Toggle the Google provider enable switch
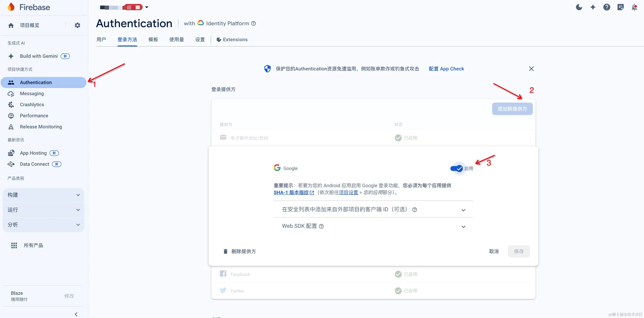Viewport: 644px width, 318px height. click(457, 168)
